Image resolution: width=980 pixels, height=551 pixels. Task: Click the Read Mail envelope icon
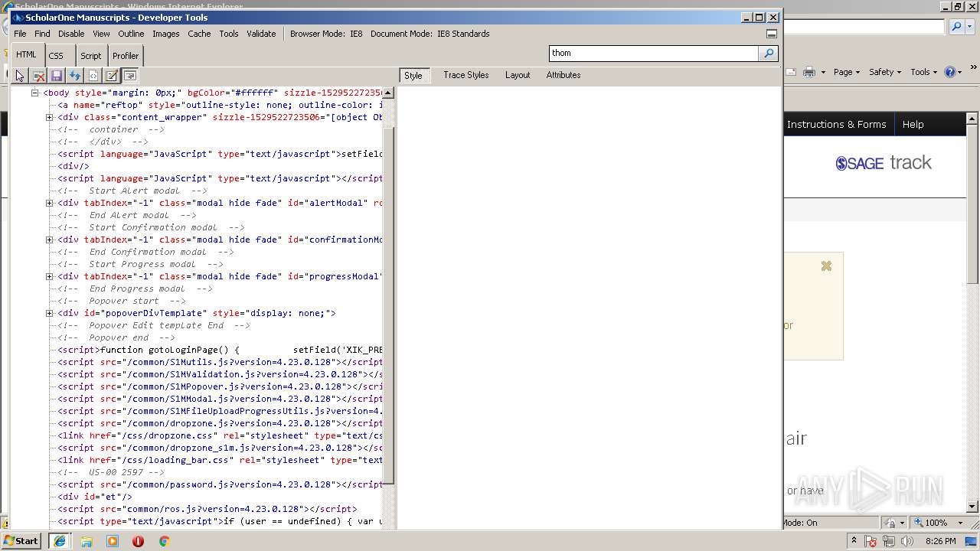point(791,72)
